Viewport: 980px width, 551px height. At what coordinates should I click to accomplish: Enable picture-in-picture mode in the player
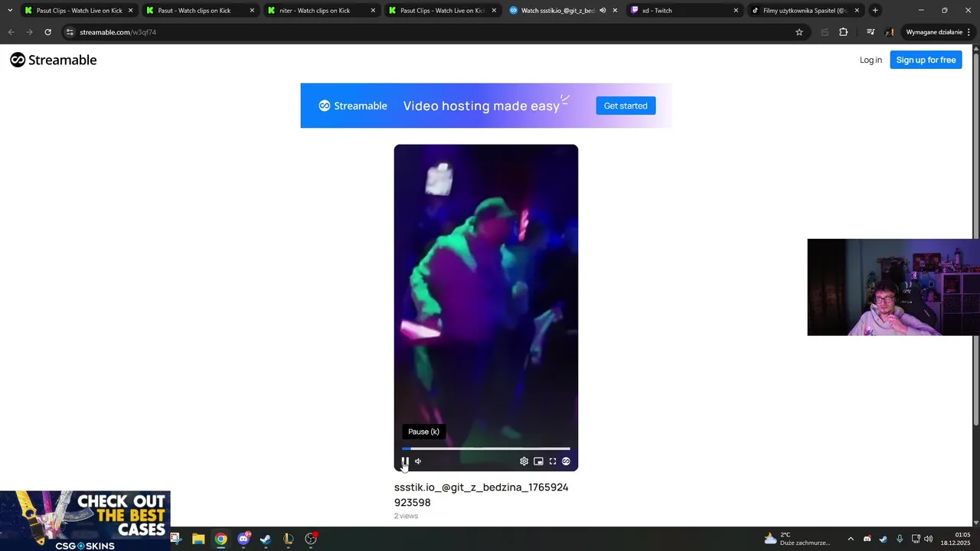(538, 461)
